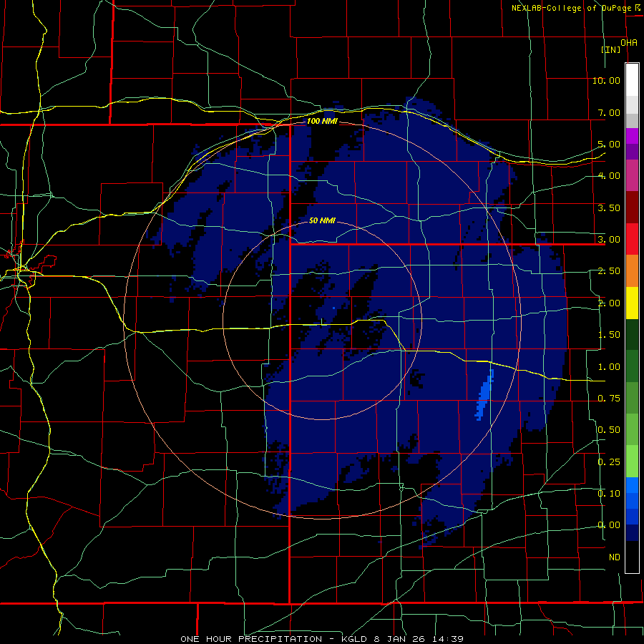This screenshot has width=644, height=644.
Task: Click the 0.75 legend value
Action: tap(609, 399)
